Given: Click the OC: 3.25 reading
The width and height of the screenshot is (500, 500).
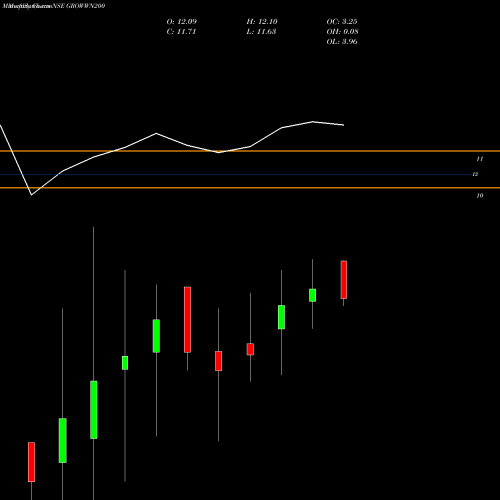Looking at the screenshot, I should coord(342,22).
